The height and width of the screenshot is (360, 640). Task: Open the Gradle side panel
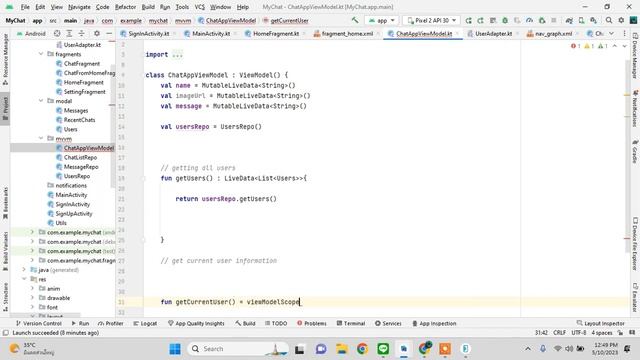tap(635, 151)
